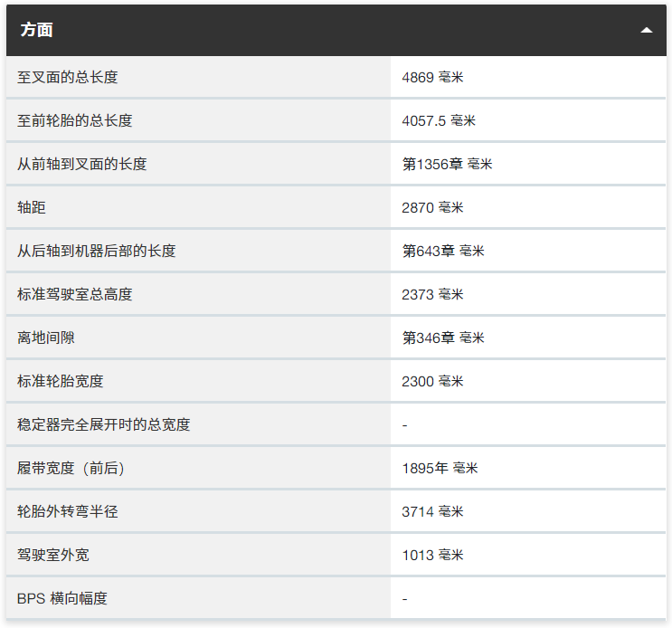The width and height of the screenshot is (672, 628).
Task: Select the 轴距 row label
Action: (32, 208)
